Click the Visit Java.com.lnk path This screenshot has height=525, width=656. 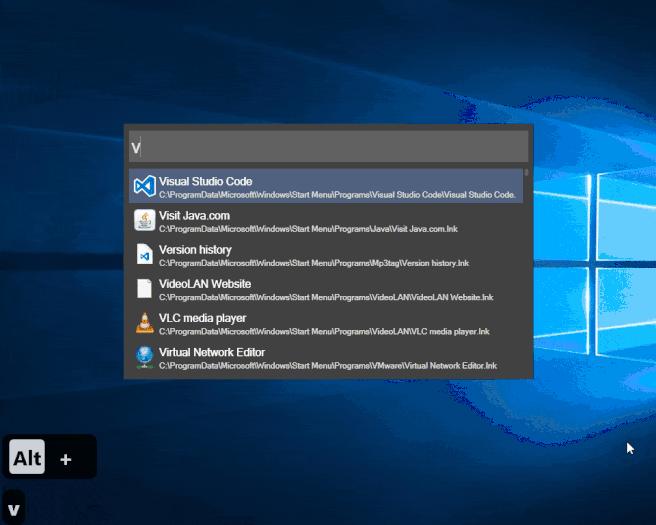308,229
